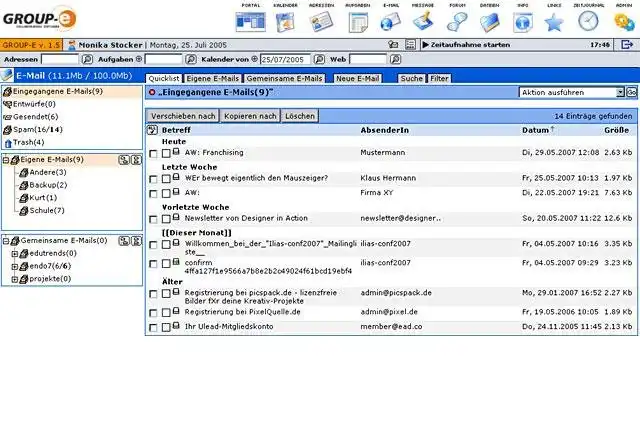Click the second folder-action icon beside Gemeinsame E-Mails(0)
640x426 pixels.
(136, 241)
